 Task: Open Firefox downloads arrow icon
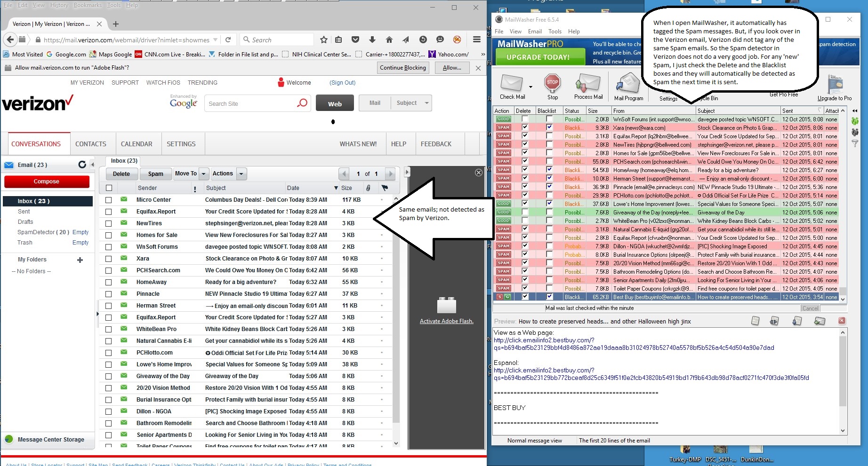[372, 40]
